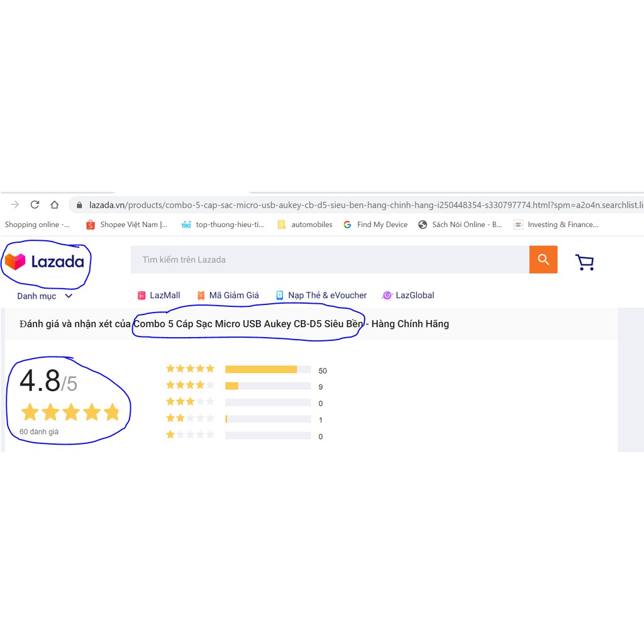This screenshot has height=644, width=644.
Task: Open Mã Giảm Giá section
Action: click(x=228, y=296)
